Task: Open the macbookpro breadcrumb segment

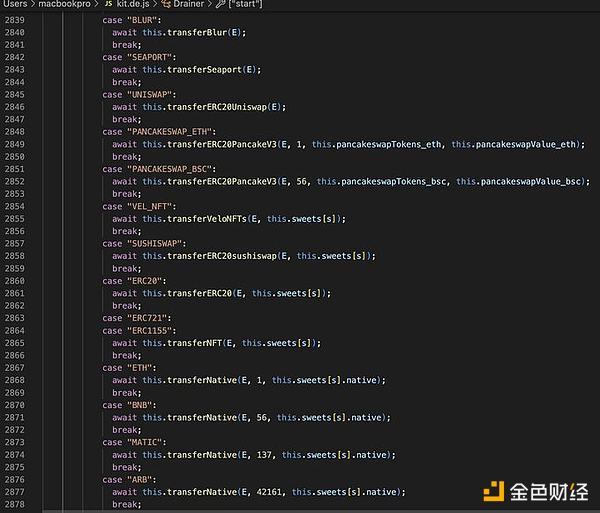Action: click(x=65, y=5)
